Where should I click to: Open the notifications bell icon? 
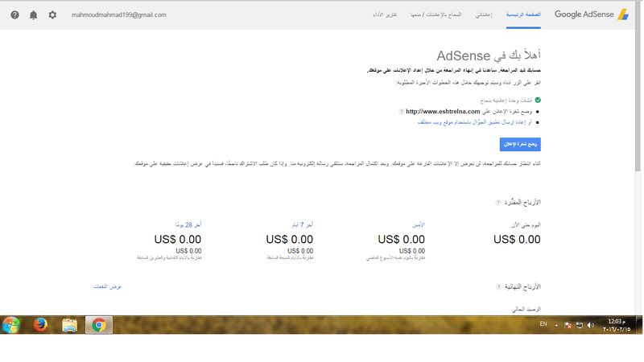(x=33, y=14)
